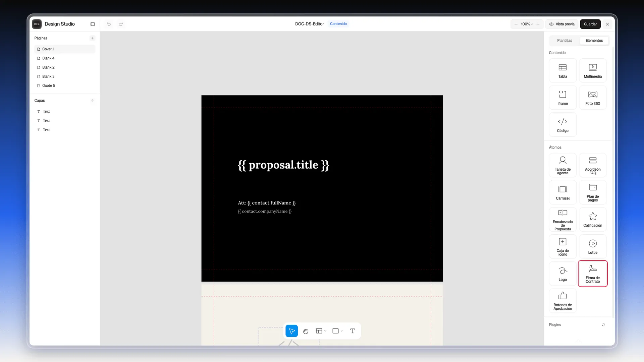Redo the last action
Viewport: 644px width, 362px height.
click(121, 24)
